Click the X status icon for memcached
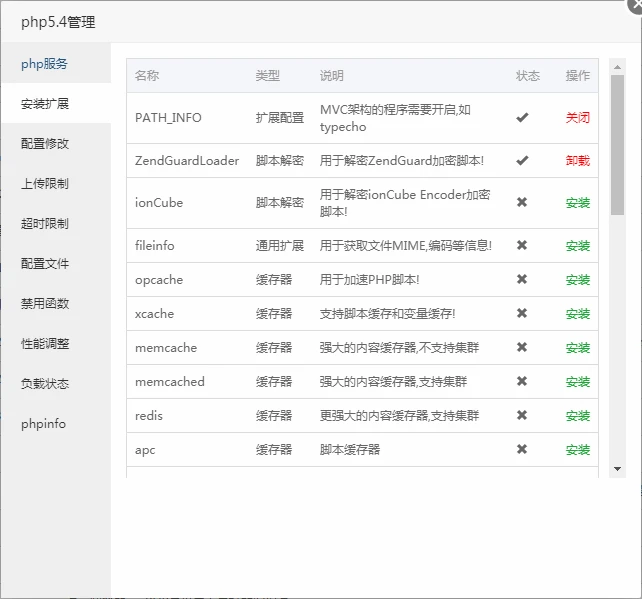 (x=521, y=382)
